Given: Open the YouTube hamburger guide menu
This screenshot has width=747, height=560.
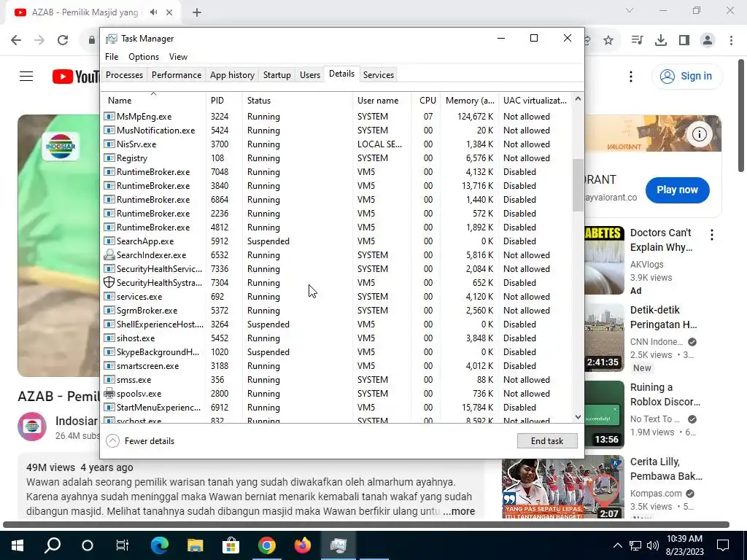Looking at the screenshot, I should coord(26,76).
